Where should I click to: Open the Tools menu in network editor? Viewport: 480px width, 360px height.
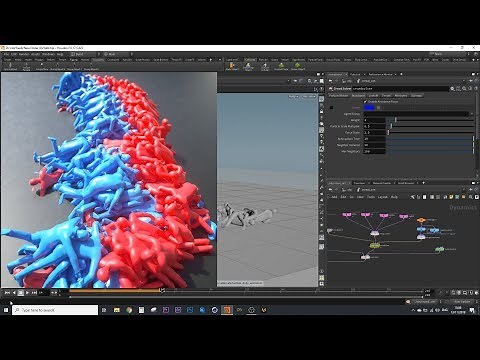tap(371, 197)
